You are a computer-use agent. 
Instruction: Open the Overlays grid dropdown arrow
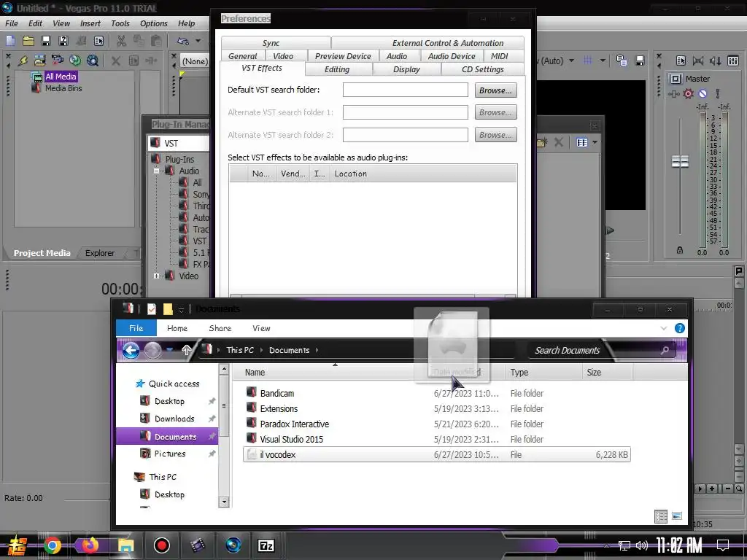tap(603, 61)
